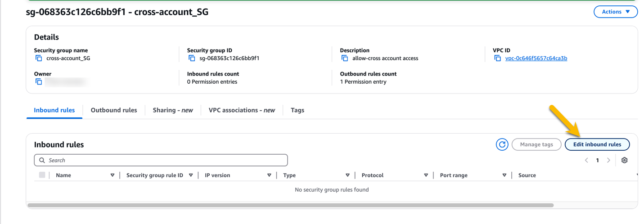Click the Edit inbound rules button
The image size is (644, 224).
pyautogui.click(x=597, y=144)
